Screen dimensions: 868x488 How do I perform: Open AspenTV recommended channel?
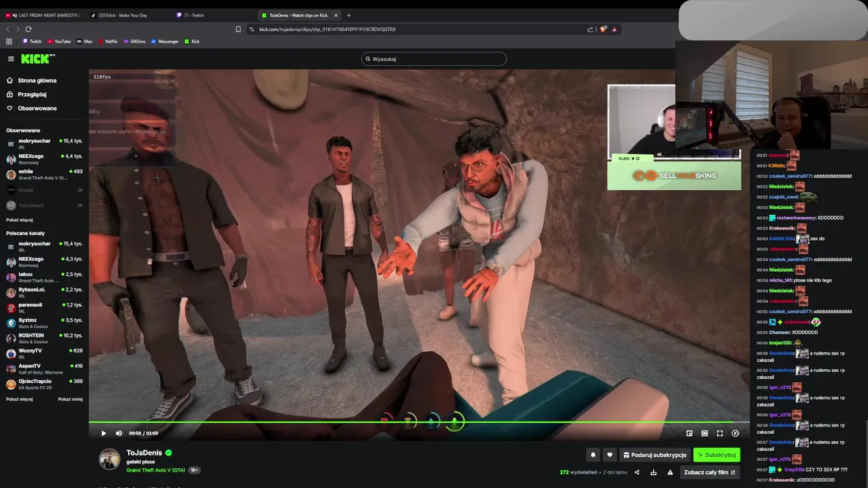(x=44, y=369)
